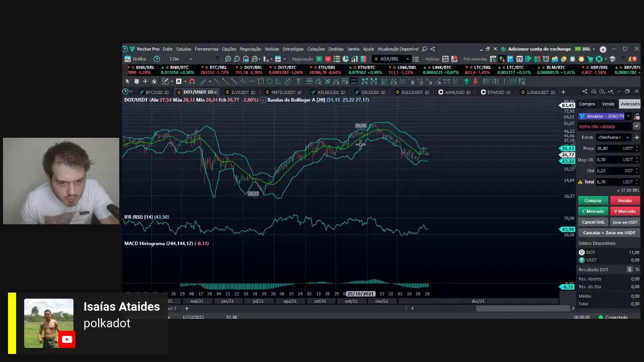Select the horizontal line tool
Screen dimensions: 644x362
tap(252, 81)
